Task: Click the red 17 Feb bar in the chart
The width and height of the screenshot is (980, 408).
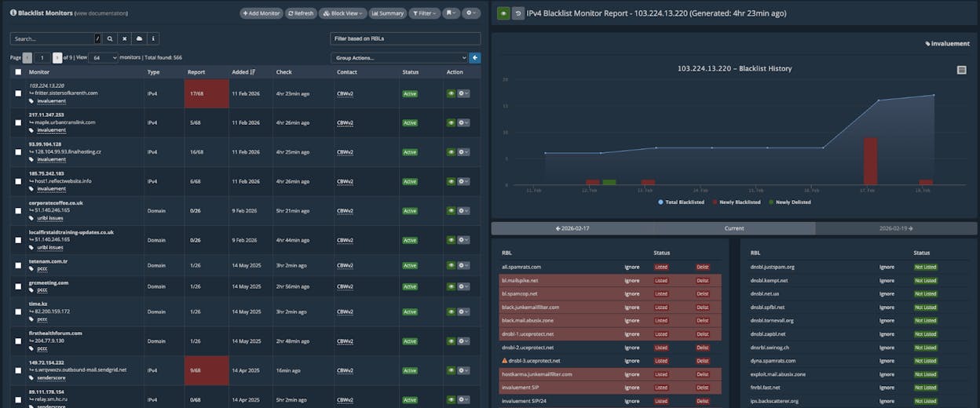Action: [x=870, y=161]
